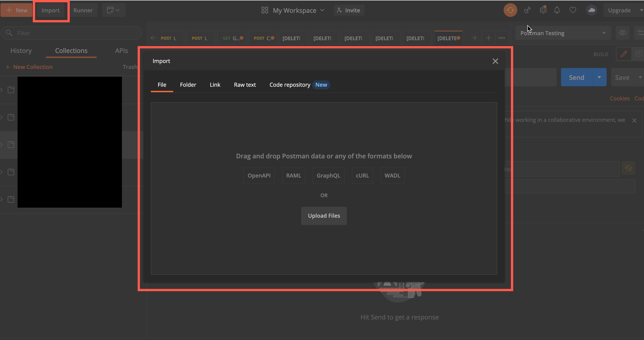
Task: Create a New Collection
Action: point(29,67)
